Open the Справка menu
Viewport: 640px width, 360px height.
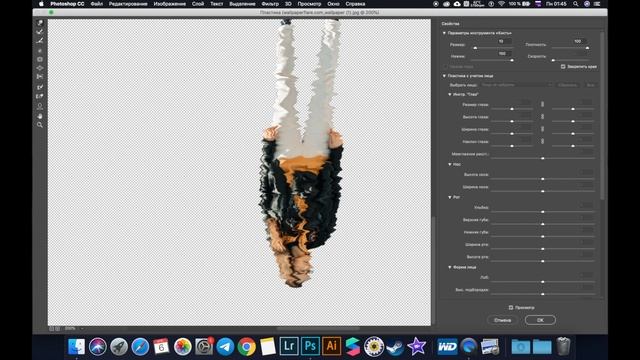coord(355,4)
